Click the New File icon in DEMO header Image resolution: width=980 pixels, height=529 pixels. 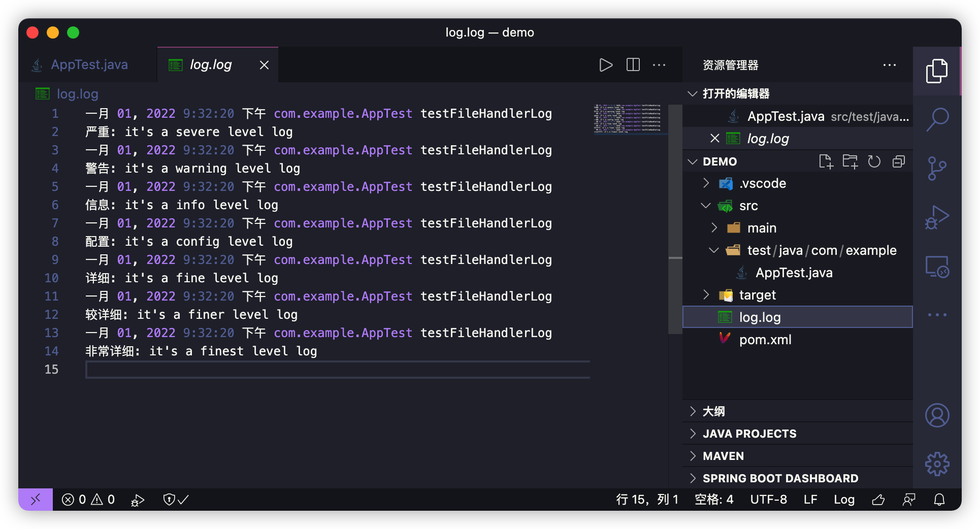[x=826, y=161]
